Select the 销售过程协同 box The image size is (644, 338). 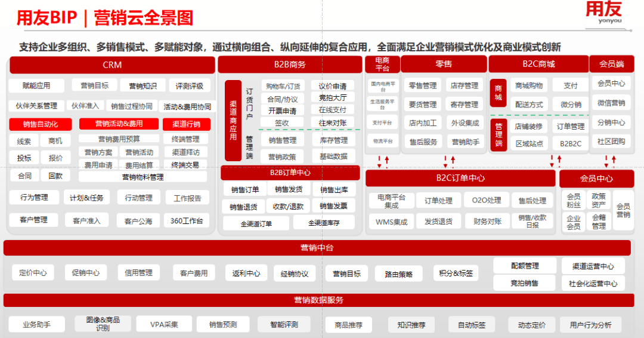131,106
